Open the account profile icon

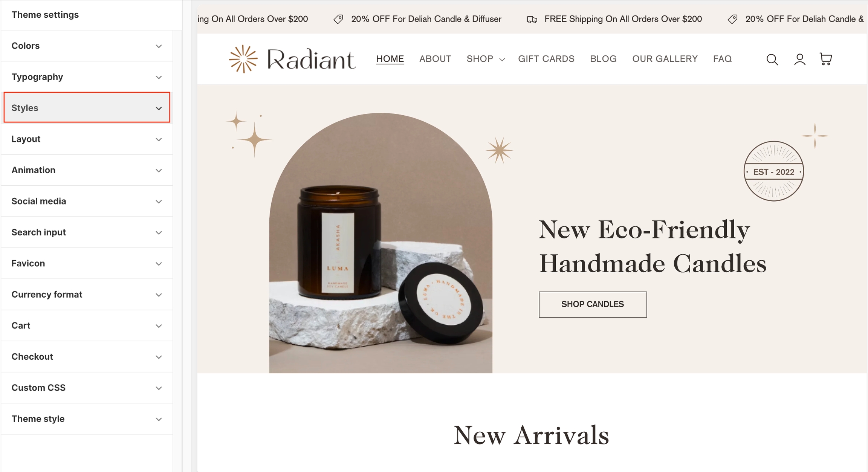click(799, 60)
